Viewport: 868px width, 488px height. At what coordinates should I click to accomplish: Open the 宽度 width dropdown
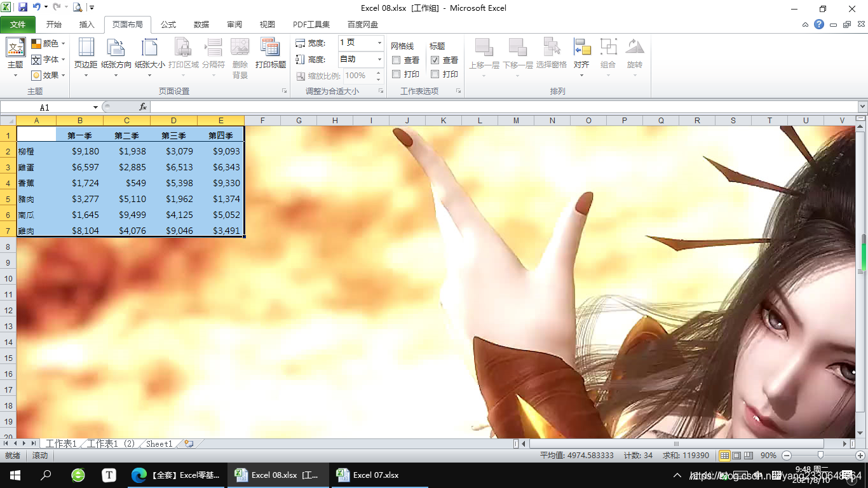pos(380,43)
